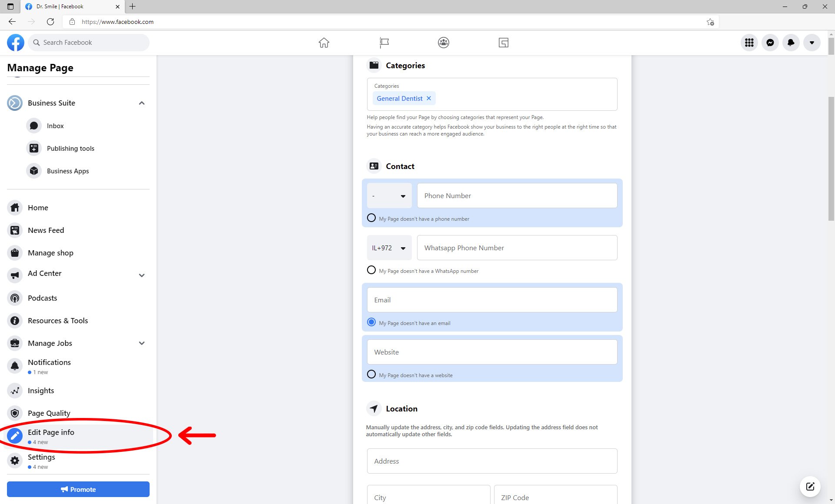Click the Manage shop bag icon
Screen dimensions: 835x504
(x=15, y=253)
